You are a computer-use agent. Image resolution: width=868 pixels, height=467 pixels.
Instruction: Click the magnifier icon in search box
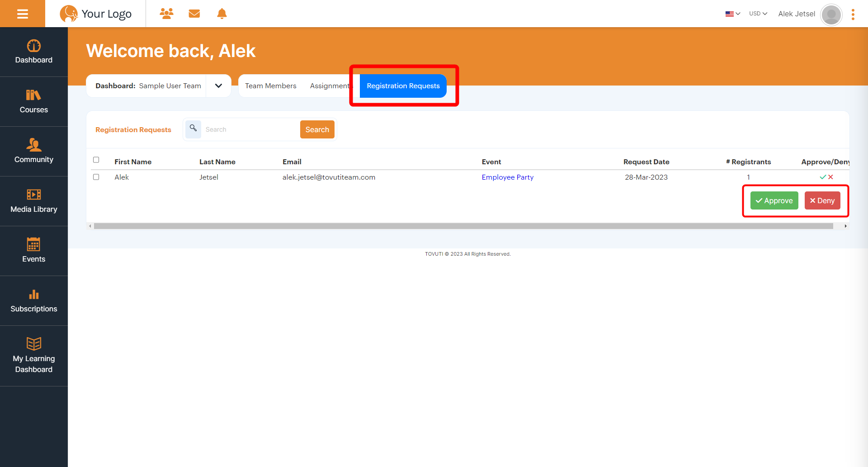(x=193, y=129)
